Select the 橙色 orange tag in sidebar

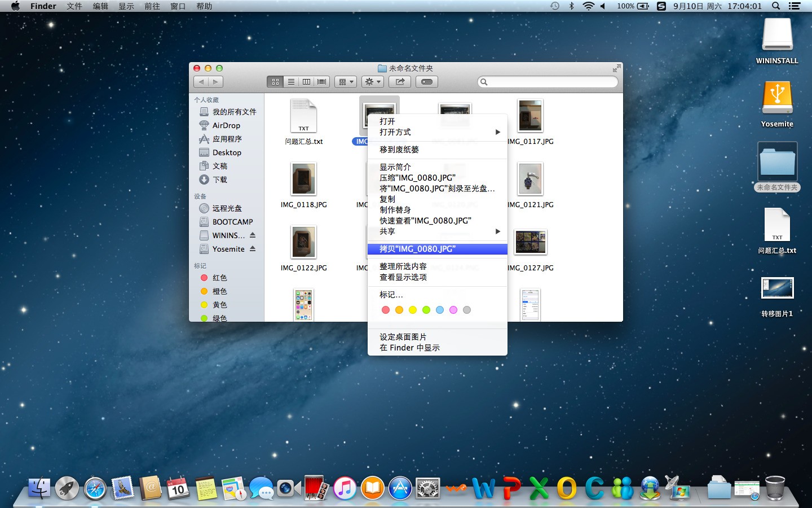coord(219,291)
